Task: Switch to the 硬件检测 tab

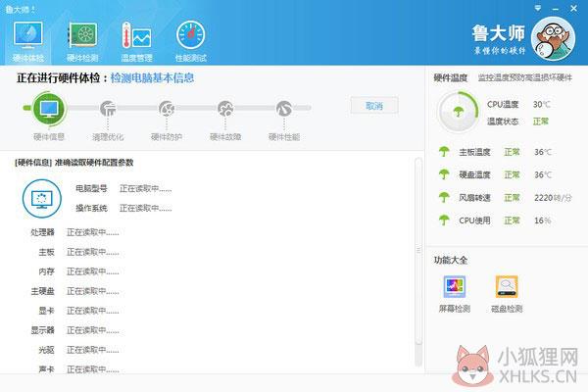Action: (x=82, y=41)
